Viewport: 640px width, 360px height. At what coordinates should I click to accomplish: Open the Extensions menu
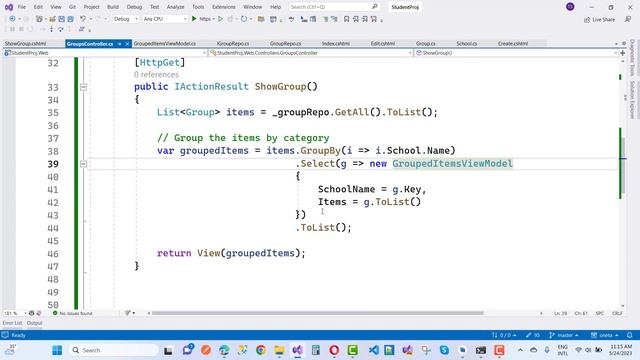(x=224, y=7)
